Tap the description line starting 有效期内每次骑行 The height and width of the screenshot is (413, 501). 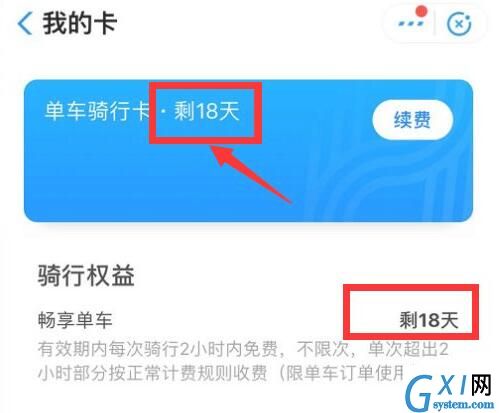pyautogui.click(x=243, y=349)
